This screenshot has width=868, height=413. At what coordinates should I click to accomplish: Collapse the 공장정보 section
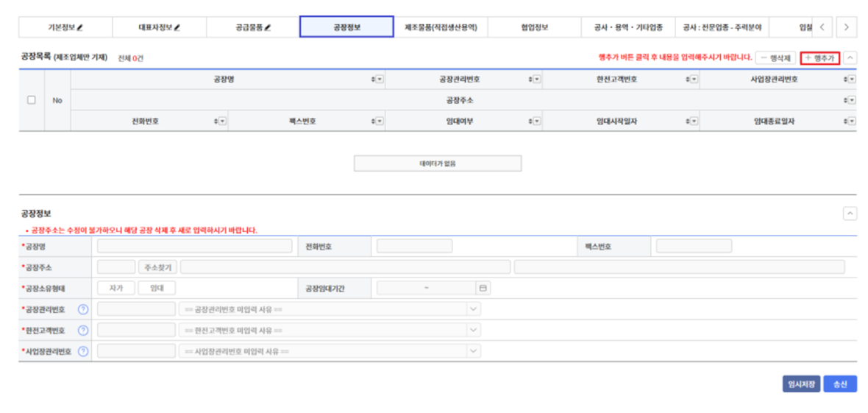[x=850, y=213]
